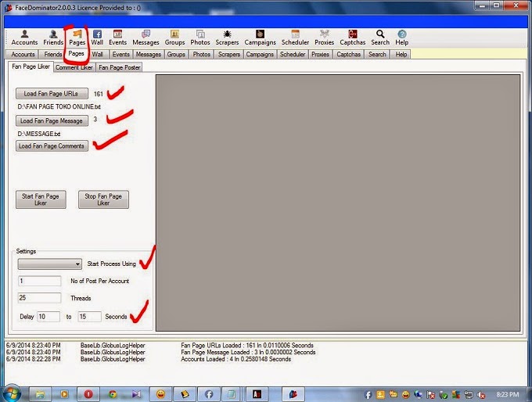Click Start Fan Page Liker button

[41, 199]
